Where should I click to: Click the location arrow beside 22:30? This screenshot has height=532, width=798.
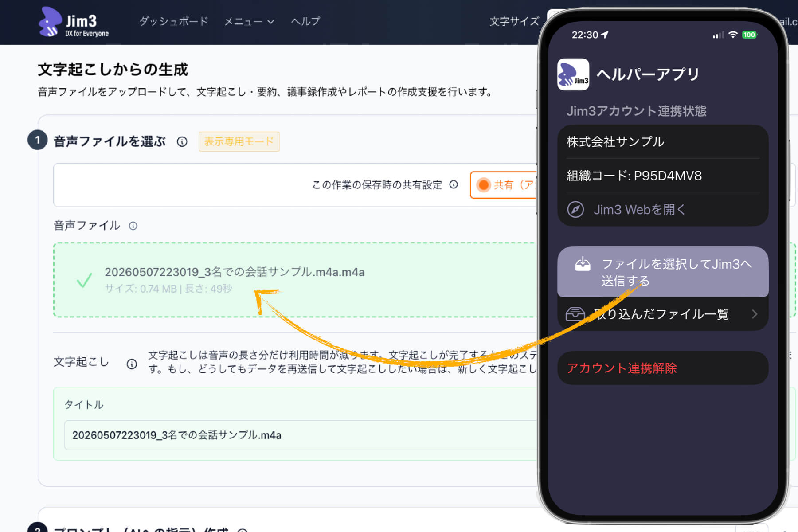[x=605, y=35]
